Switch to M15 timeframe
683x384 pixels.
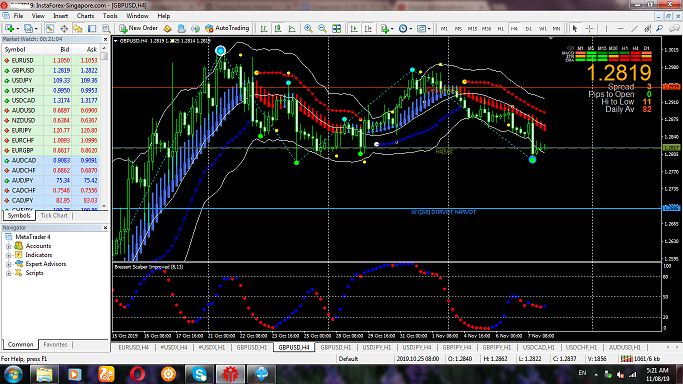tap(472, 29)
